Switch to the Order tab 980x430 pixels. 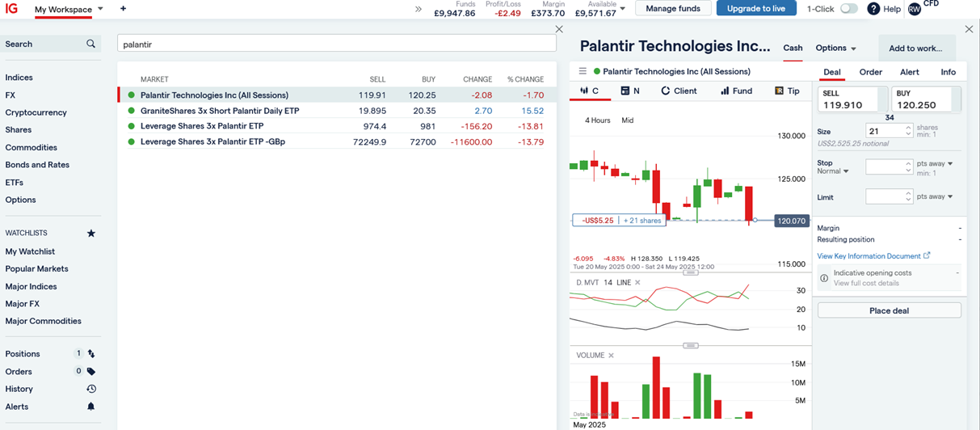click(870, 72)
